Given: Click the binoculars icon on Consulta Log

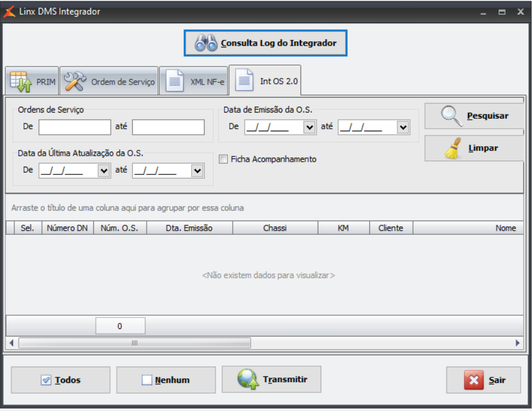Looking at the screenshot, I should 206,43.
